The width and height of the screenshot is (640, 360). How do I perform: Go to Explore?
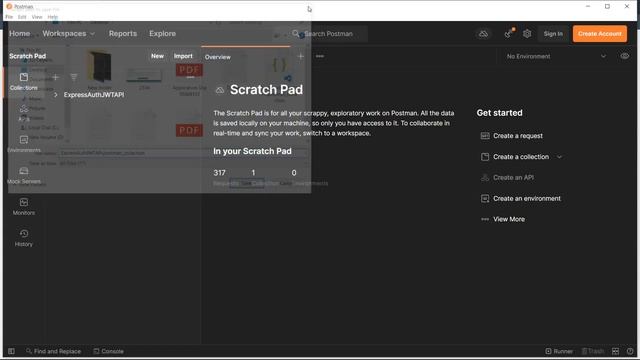(162, 33)
